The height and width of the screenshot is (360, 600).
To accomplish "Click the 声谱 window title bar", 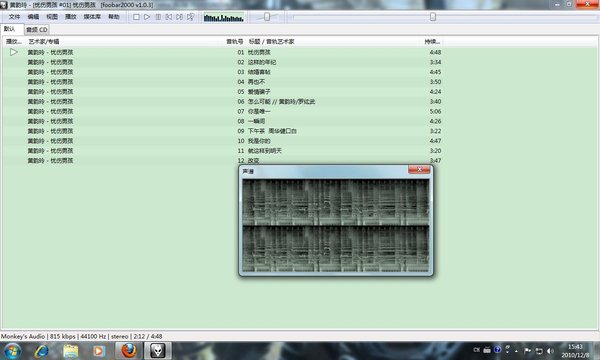I will coord(324,171).
